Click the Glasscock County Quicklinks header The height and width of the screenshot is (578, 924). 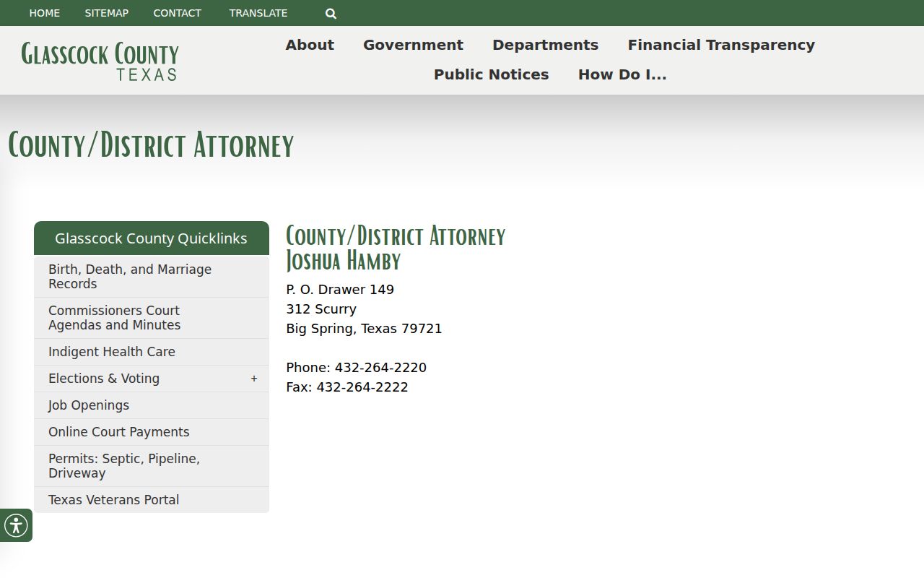(152, 238)
